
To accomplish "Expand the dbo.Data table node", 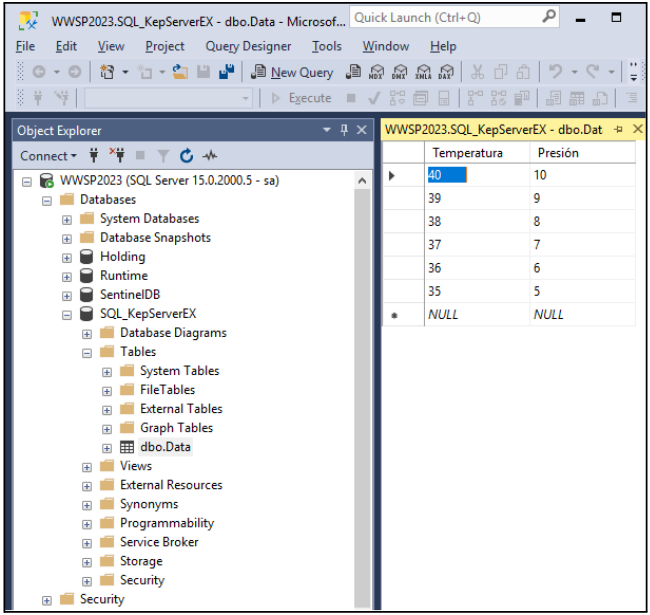I will click(x=107, y=448).
